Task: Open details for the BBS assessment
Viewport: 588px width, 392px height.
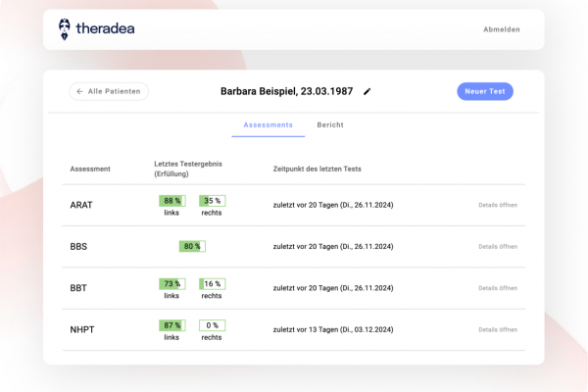Action: [x=497, y=247]
